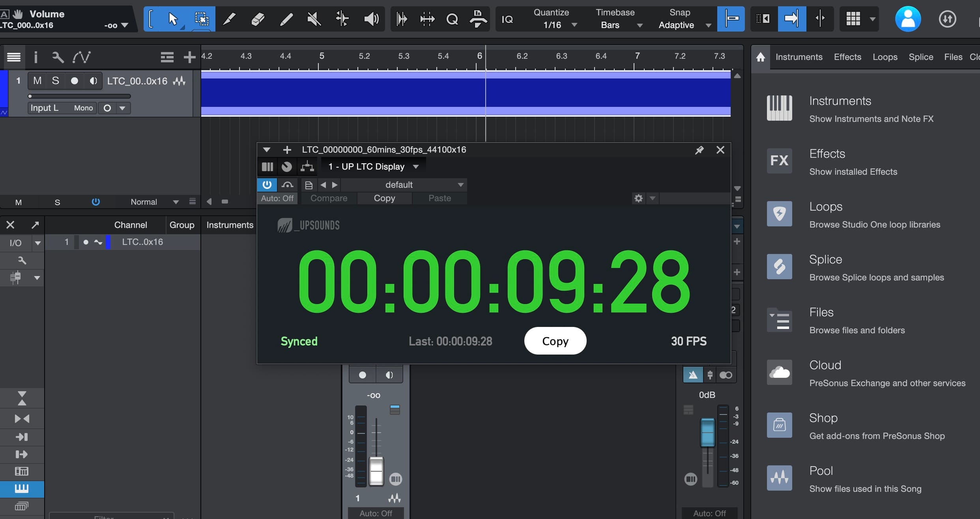Screen dimensions: 980x519
Task: Open the Cloud services icon
Action: coord(779,372)
